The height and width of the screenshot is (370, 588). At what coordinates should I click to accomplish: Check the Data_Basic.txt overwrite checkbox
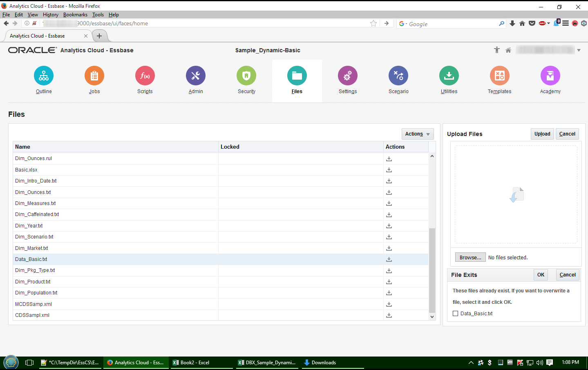455,314
